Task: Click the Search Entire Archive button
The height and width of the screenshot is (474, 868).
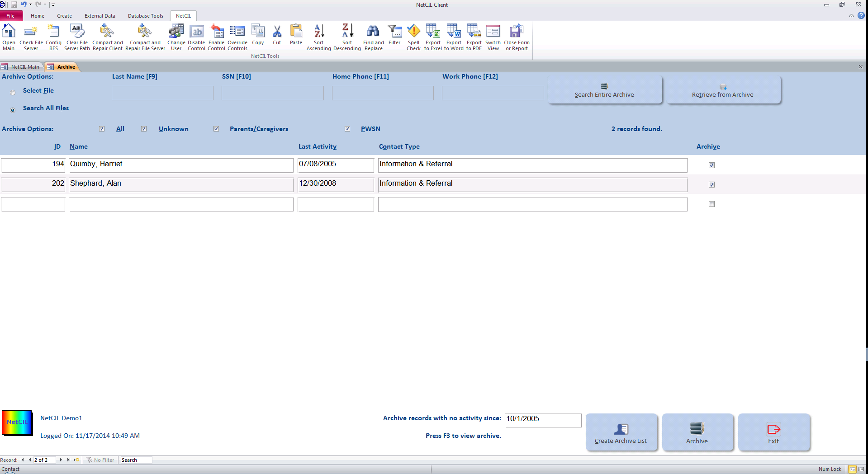Action: (604, 90)
